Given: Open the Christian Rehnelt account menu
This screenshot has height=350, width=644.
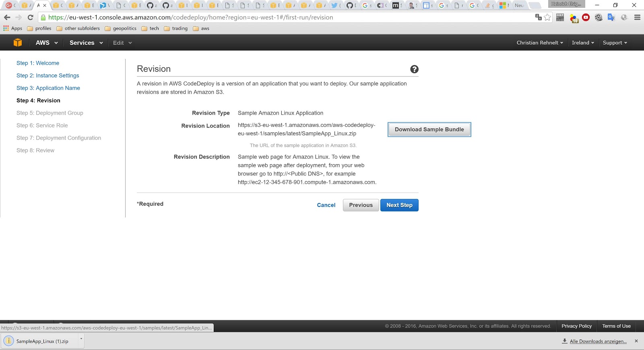Looking at the screenshot, I should click(x=540, y=43).
